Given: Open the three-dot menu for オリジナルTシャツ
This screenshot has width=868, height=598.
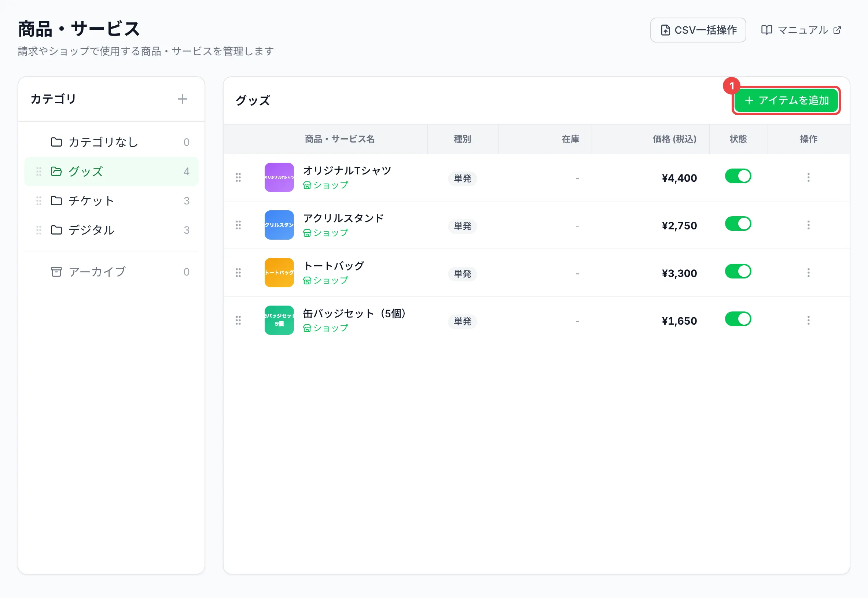Looking at the screenshot, I should click(x=808, y=177).
